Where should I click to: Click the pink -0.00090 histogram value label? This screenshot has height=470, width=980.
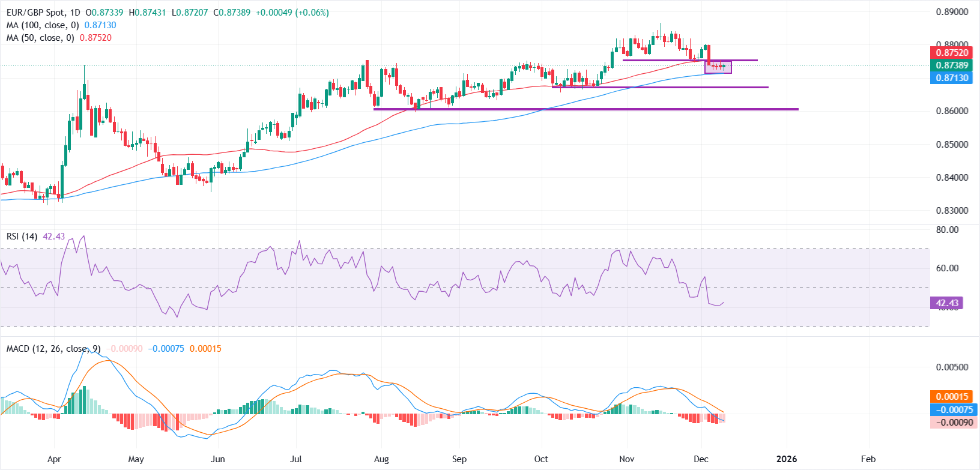point(954,422)
